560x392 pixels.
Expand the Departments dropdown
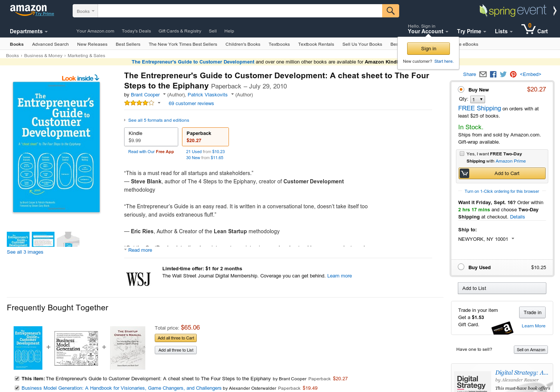(29, 31)
